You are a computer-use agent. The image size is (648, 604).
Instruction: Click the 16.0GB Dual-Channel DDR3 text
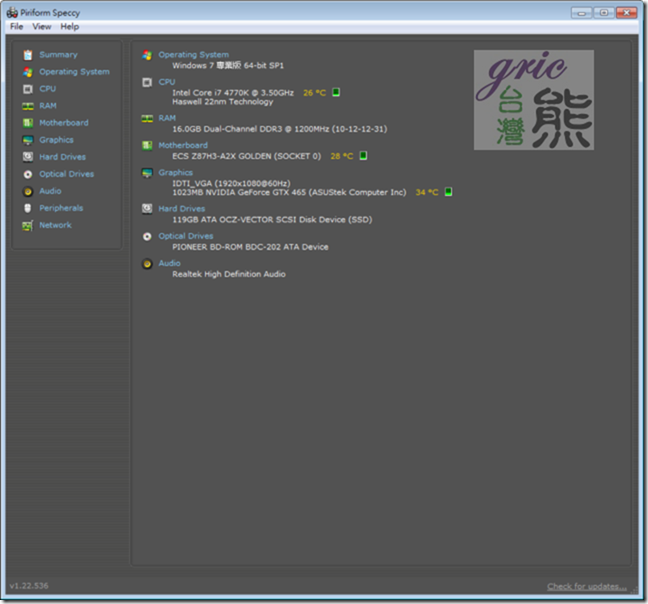[x=280, y=129]
